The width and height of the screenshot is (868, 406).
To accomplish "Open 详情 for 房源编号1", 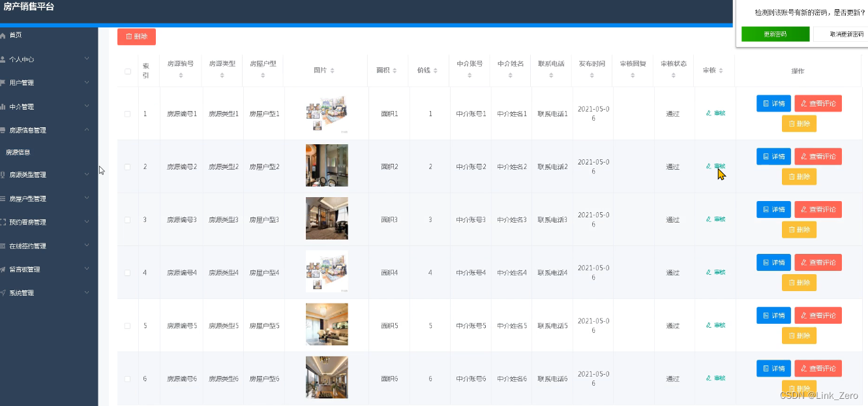I will click(773, 103).
